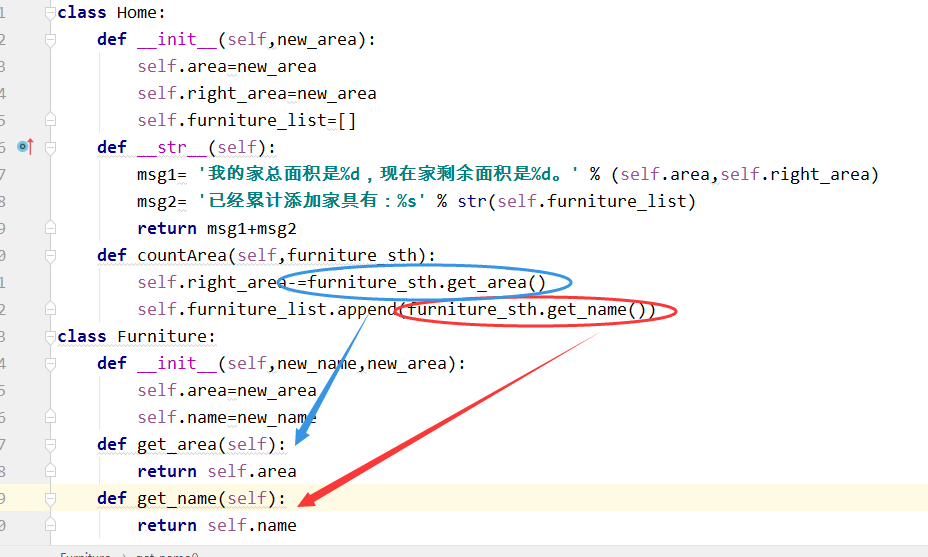Viewport: 928px width, 557px height.
Task: Click the override gutter icon beside __str__
Action: 25,146
